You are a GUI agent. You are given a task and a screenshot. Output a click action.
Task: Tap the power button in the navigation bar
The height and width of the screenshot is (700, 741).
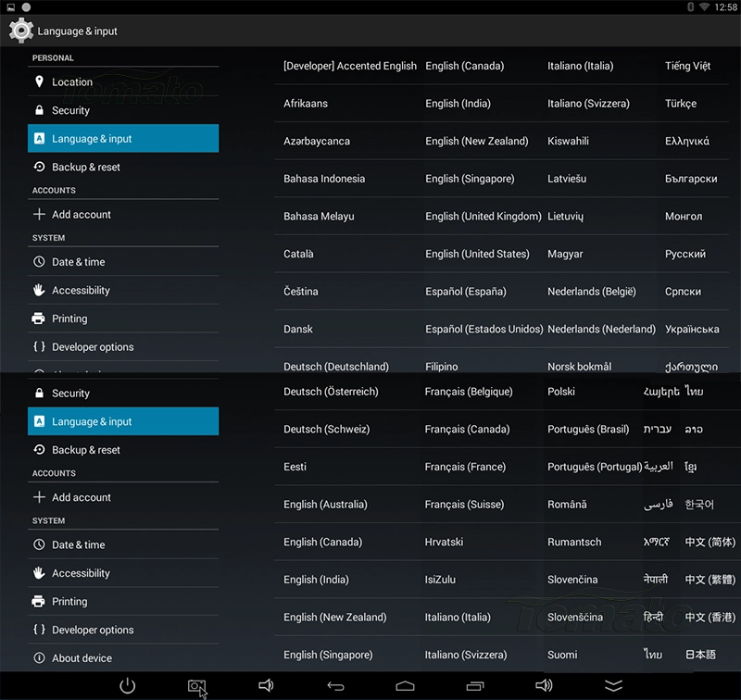pyautogui.click(x=127, y=685)
